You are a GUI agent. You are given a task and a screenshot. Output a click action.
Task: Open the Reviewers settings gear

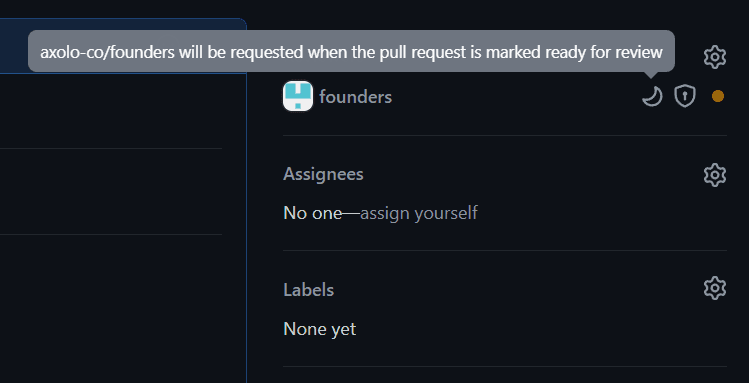[715, 58]
